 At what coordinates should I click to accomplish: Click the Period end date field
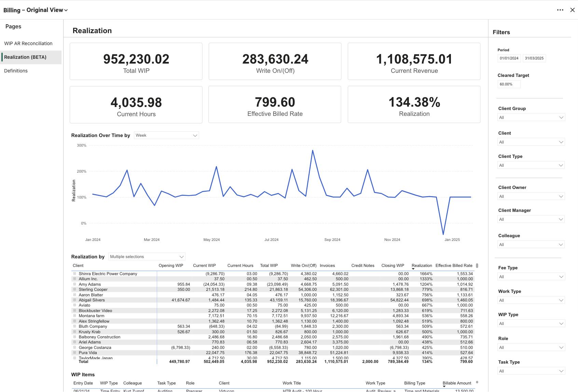point(534,58)
